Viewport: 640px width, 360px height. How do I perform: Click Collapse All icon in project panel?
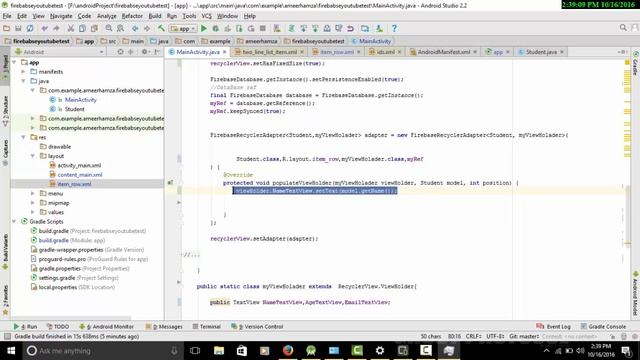pos(131,52)
